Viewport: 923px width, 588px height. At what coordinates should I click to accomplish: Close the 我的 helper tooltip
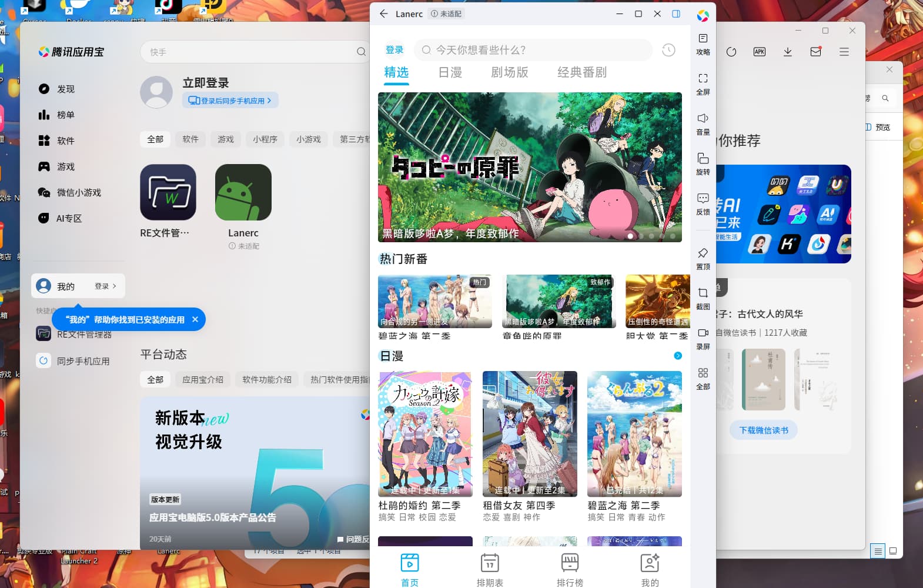[195, 319]
